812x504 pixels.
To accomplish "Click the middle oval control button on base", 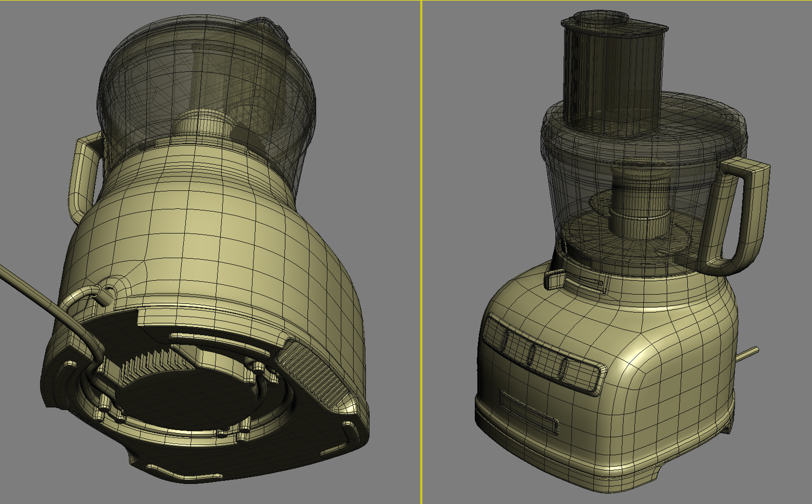I will tap(532, 354).
